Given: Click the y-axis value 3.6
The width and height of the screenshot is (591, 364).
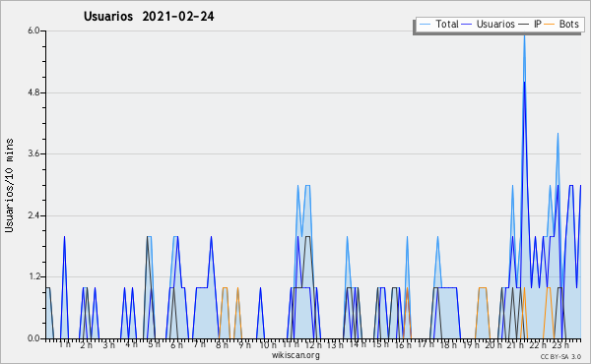Looking at the screenshot, I should coord(33,153).
